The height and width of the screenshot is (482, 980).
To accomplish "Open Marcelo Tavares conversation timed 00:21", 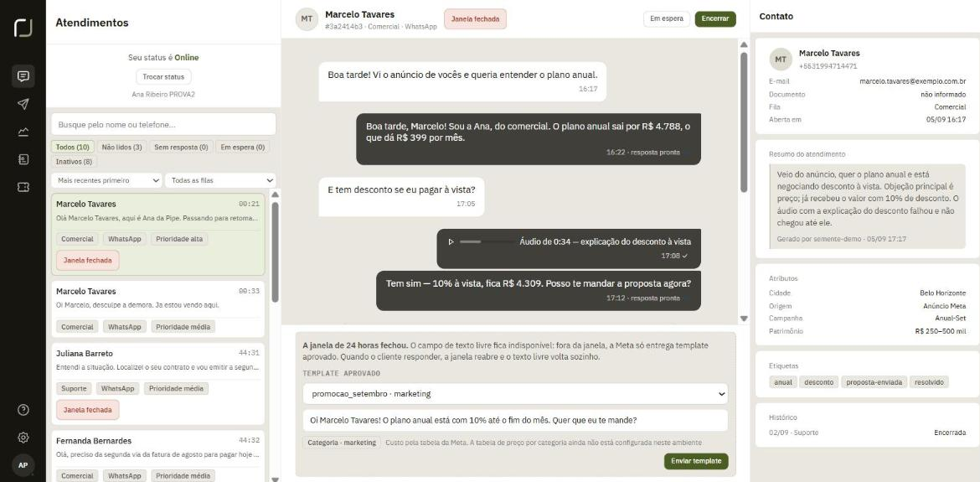I will pyautogui.click(x=157, y=235).
